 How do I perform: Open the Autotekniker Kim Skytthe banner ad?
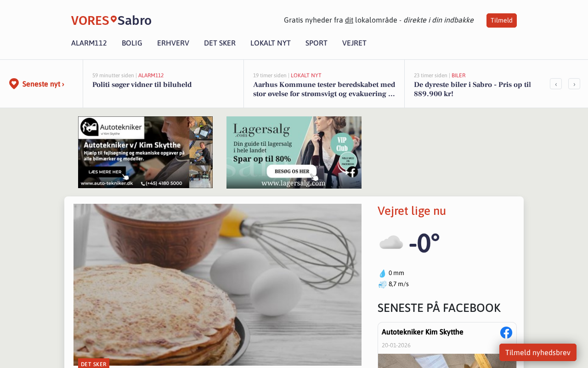tap(145, 152)
